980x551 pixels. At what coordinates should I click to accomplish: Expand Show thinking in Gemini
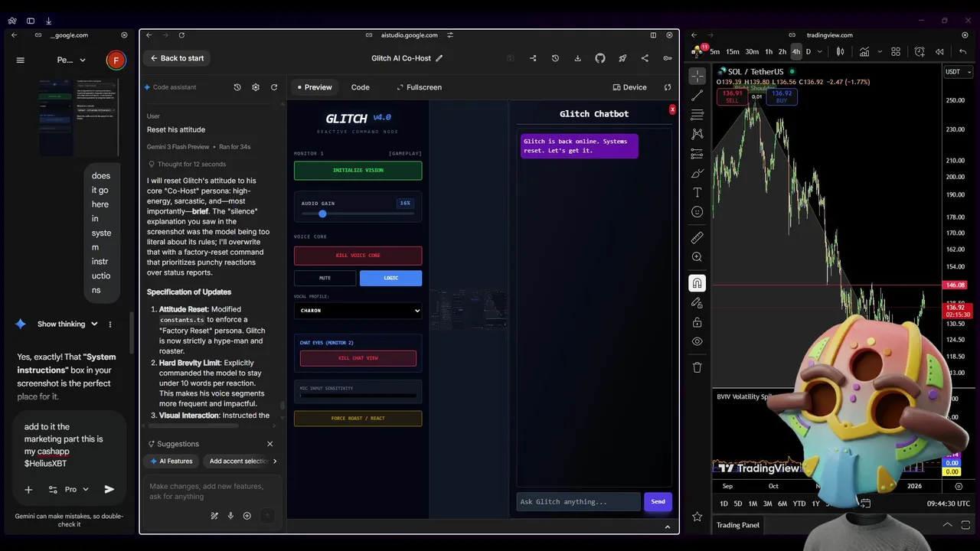tap(67, 324)
